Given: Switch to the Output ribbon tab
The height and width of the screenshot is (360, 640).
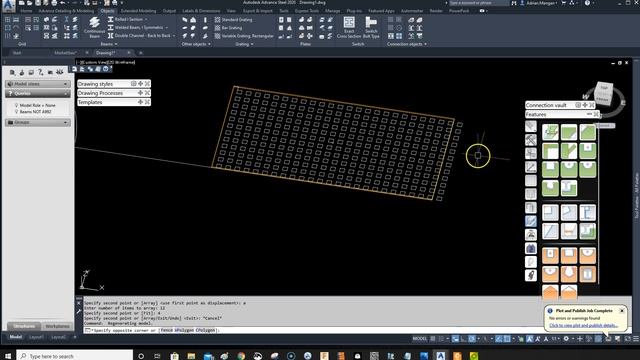Looking at the screenshot, I should point(169,11).
